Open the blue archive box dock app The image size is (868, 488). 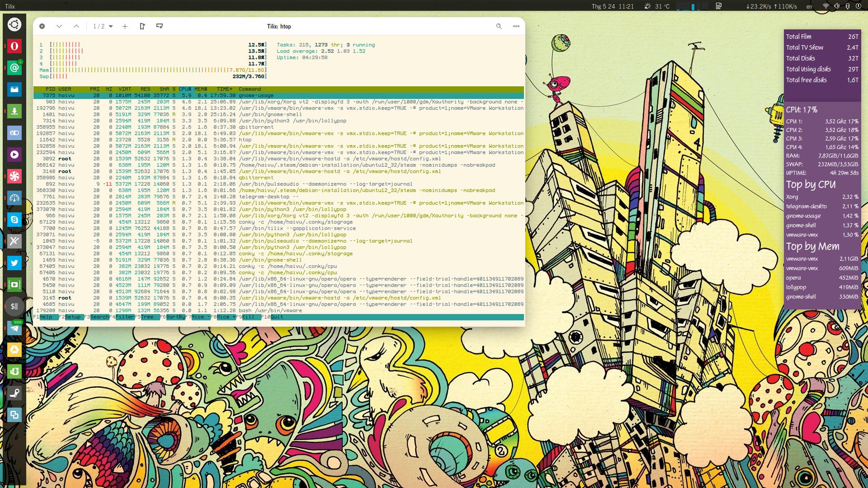(x=14, y=89)
